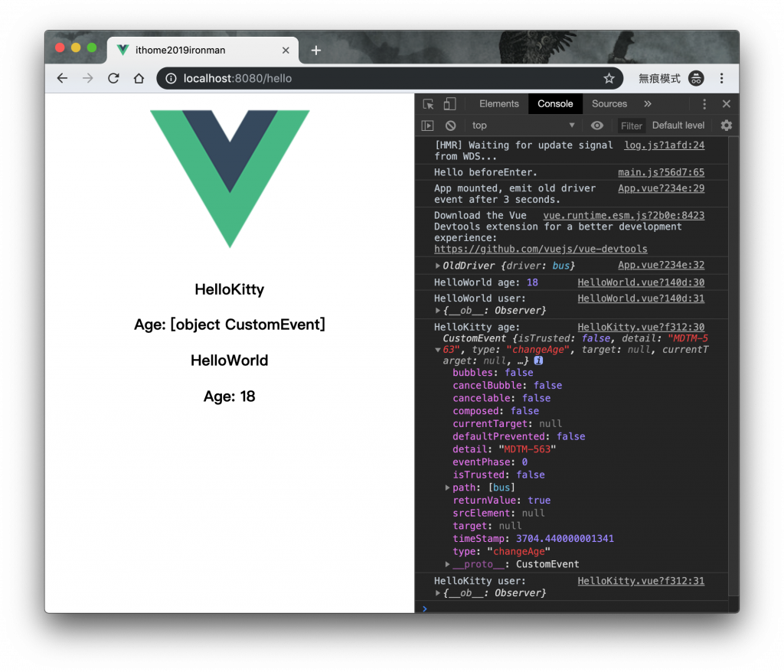
Task: Clear the console output
Action: (450, 126)
